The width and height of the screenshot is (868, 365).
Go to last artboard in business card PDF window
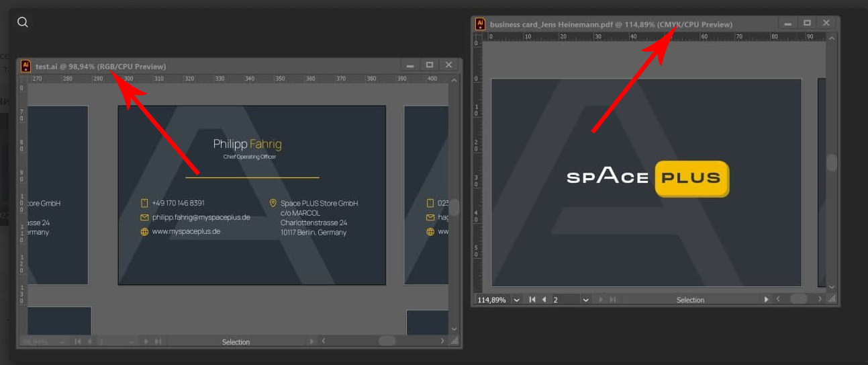(x=612, y=300)
